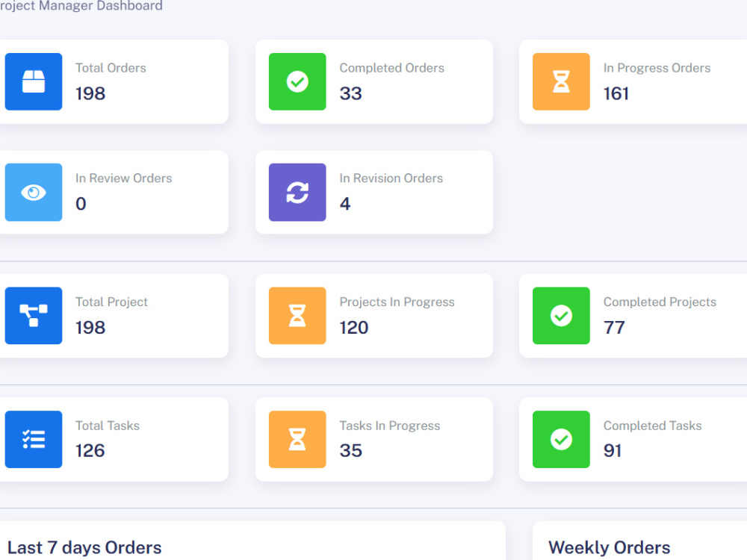This screenshot has height=560, width=747.
Task: Click the 'In Review Orders' label
Action: coord(123,178)
